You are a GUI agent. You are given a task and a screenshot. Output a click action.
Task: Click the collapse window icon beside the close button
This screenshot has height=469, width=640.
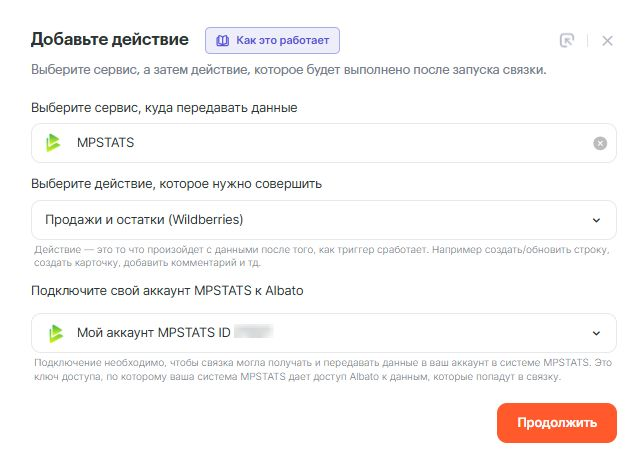567,41
